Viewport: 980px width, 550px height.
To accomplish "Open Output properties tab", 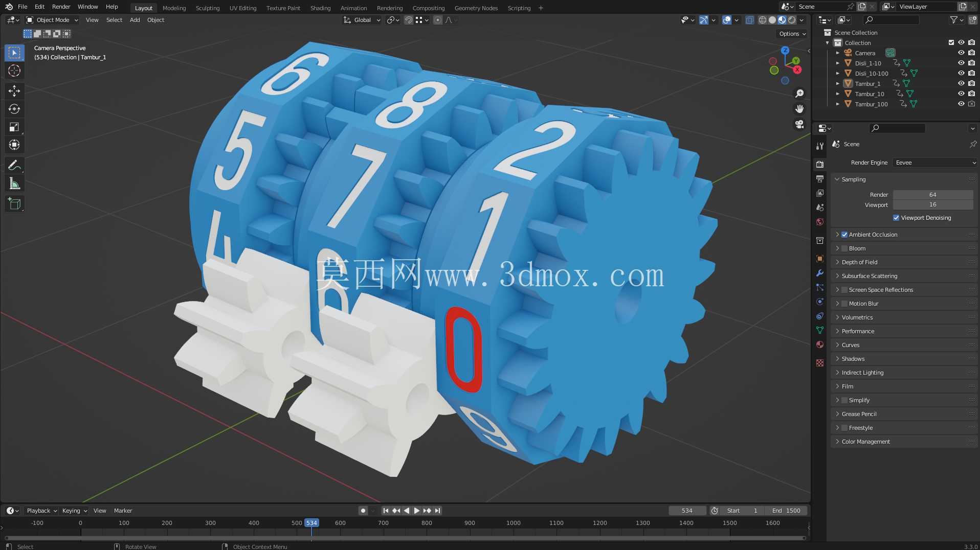I will (x=820, y=179).
